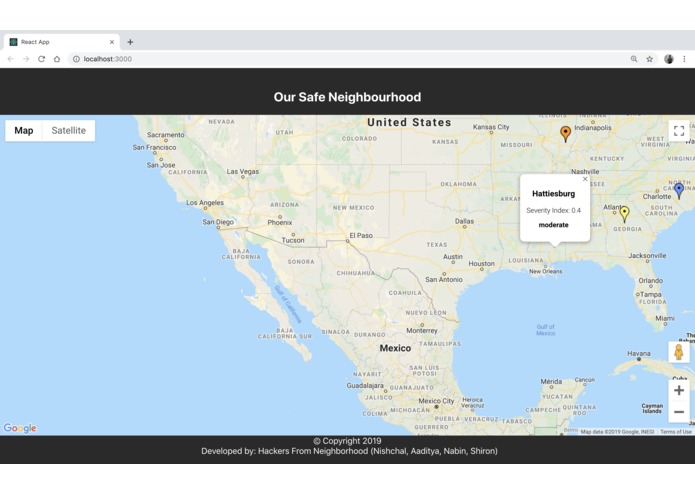Click the Tucson city label
695x494 pixels.
[x=293, y=240]
